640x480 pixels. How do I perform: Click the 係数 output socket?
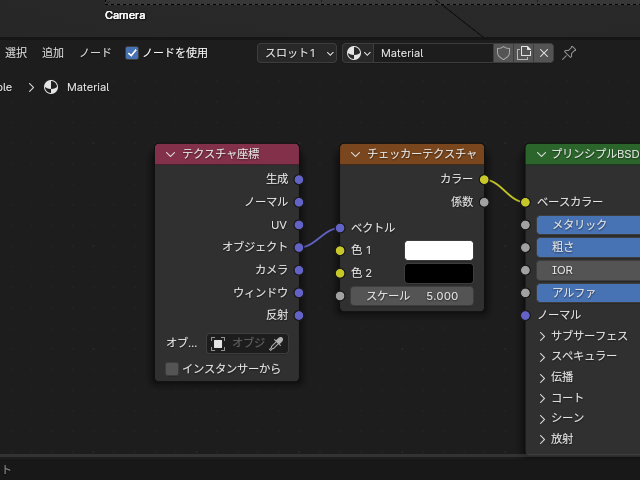pos(484,202)
